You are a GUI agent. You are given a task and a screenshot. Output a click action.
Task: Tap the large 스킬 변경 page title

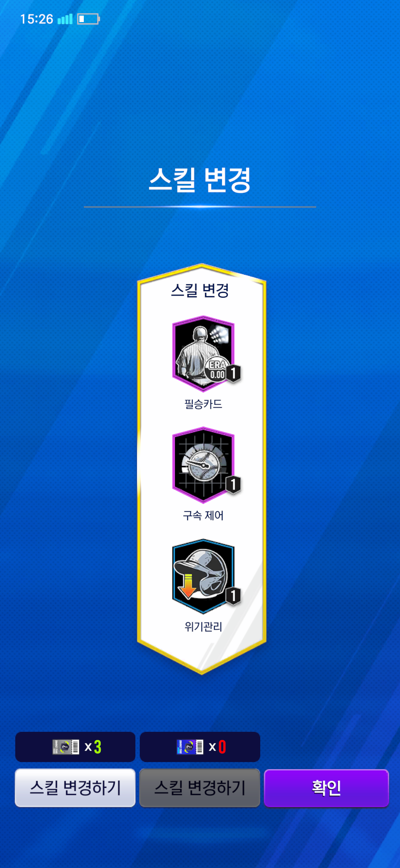[x=200, y=180]
